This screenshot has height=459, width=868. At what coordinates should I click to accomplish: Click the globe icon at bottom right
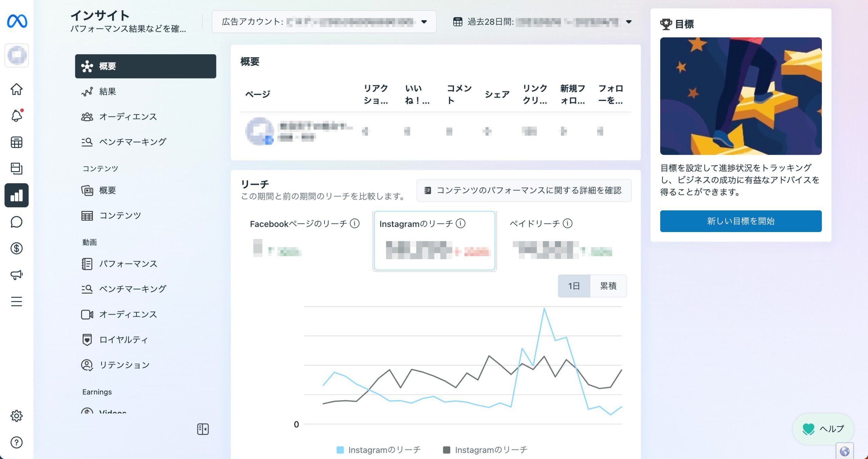click(845, 451)
